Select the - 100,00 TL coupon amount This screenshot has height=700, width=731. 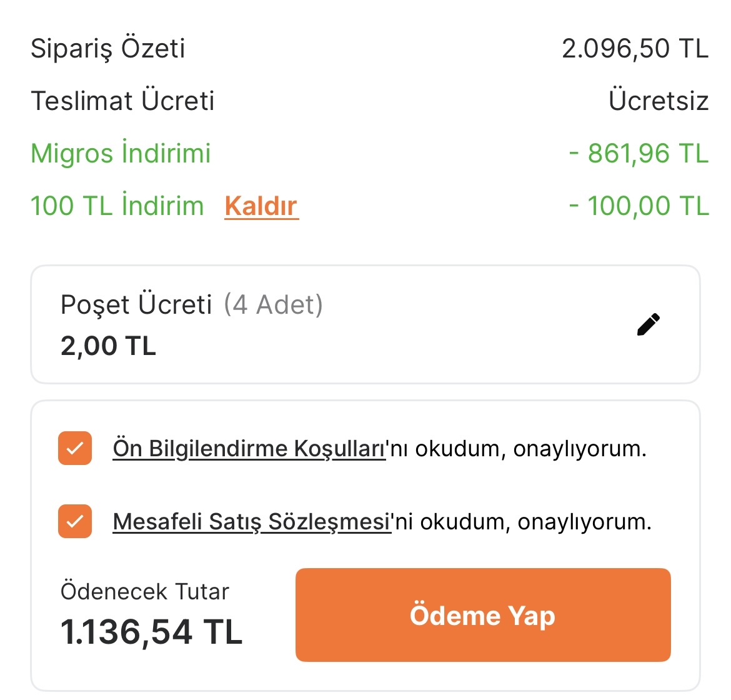coord(639,206)
